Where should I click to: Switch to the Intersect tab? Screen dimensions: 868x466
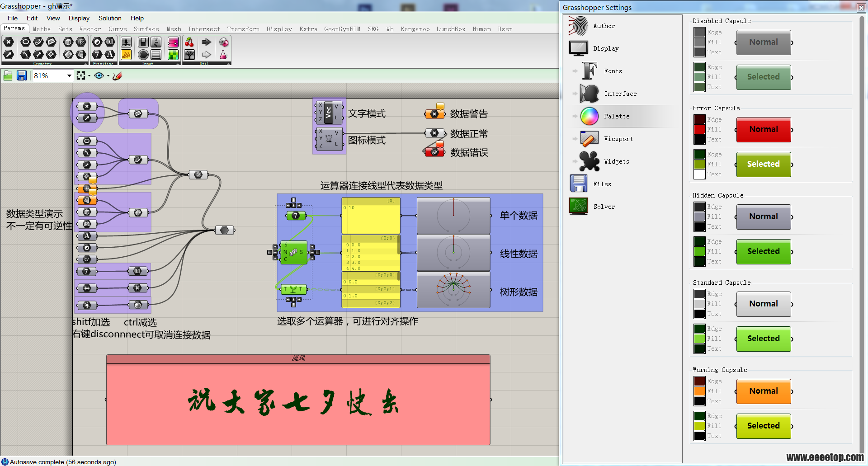(204, 29)
